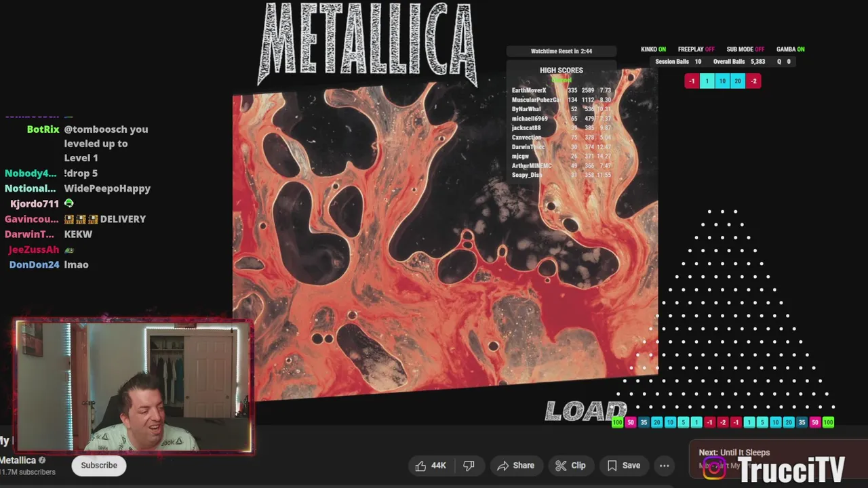Open the three-dot more actions menu

tap(665, 466)
